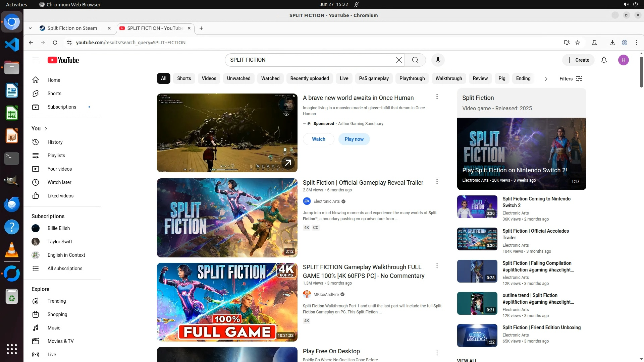
Task: Open Visual Studio Code from the dock
Action: click(12, 45)
